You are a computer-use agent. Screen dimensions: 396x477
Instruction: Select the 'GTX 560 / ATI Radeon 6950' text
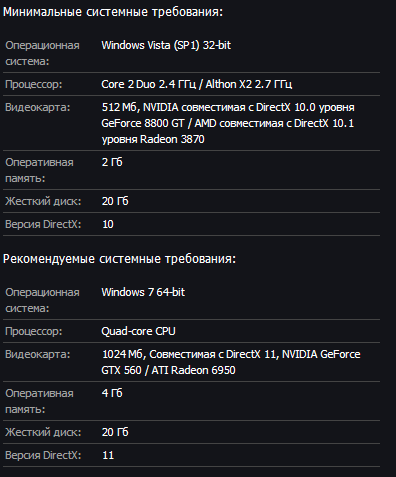(168, 370)
